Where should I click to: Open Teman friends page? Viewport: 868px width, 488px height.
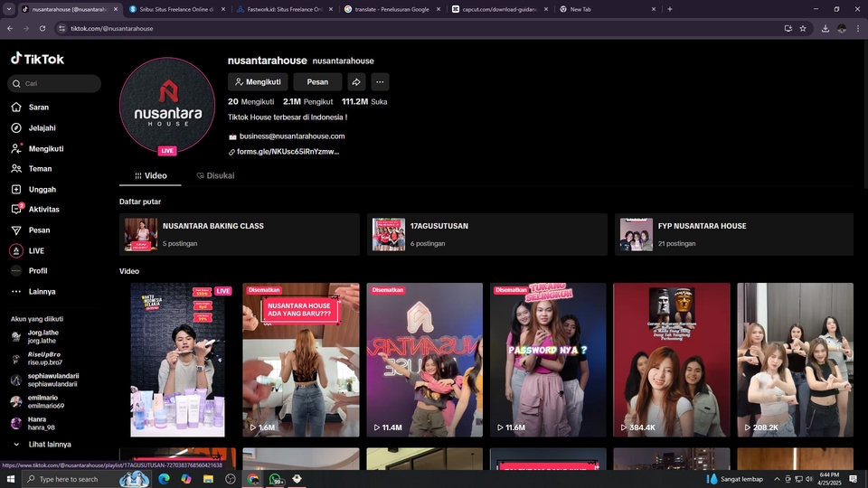pos(31,169)
